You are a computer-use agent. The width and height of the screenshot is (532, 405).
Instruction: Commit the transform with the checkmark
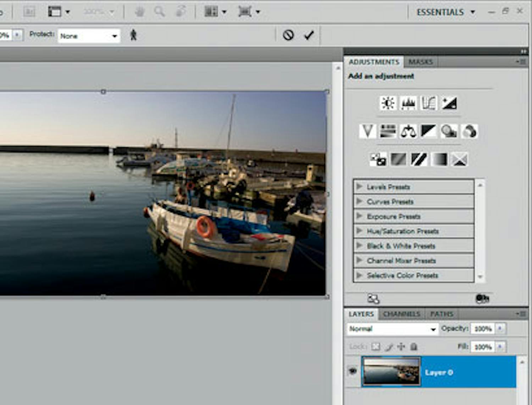[309, 35]
